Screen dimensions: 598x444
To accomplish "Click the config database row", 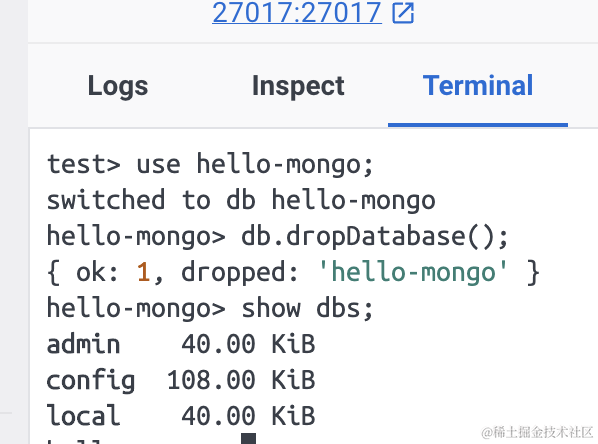I will pos(181,380).
